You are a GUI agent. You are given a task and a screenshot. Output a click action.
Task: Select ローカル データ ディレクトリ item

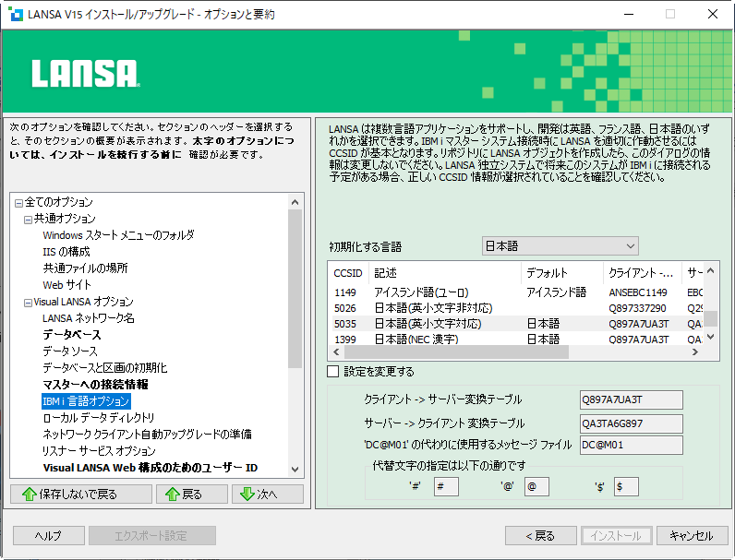[99, 418]
